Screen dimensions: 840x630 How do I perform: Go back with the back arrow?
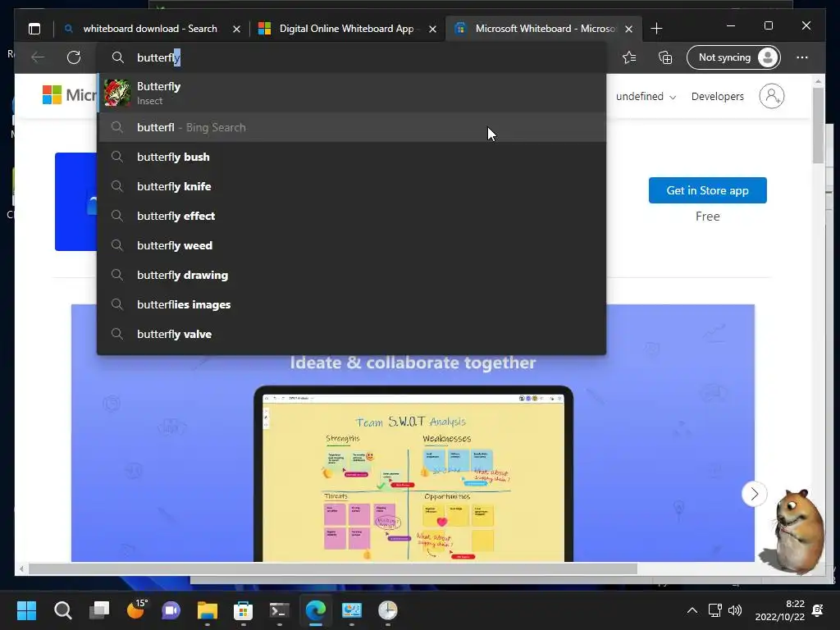(x=38, y=57)
